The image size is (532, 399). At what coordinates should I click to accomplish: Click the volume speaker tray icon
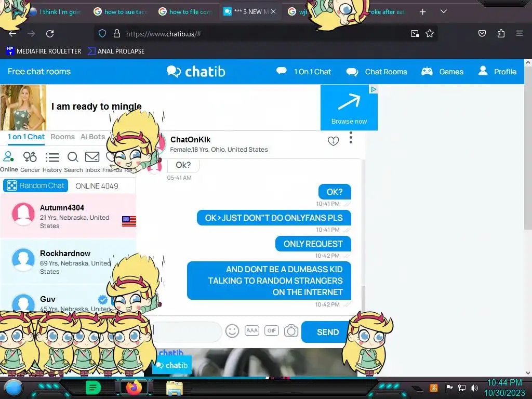click(x=474, y=388)
